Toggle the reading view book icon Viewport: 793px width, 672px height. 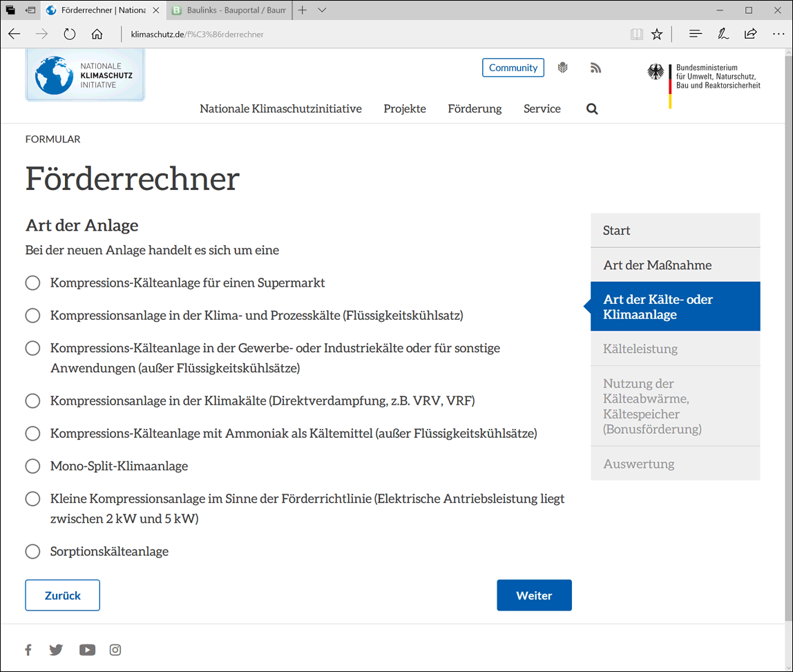tap(637, 35)
